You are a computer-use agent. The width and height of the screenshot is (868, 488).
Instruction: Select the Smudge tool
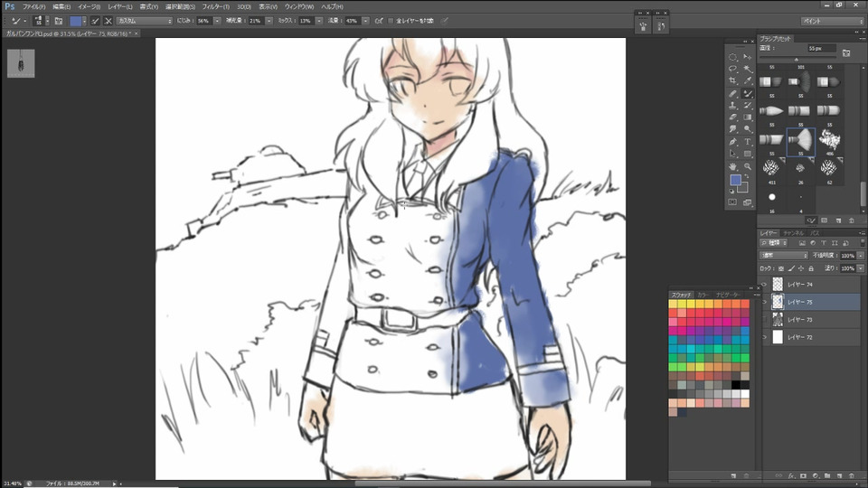(732, 128)
